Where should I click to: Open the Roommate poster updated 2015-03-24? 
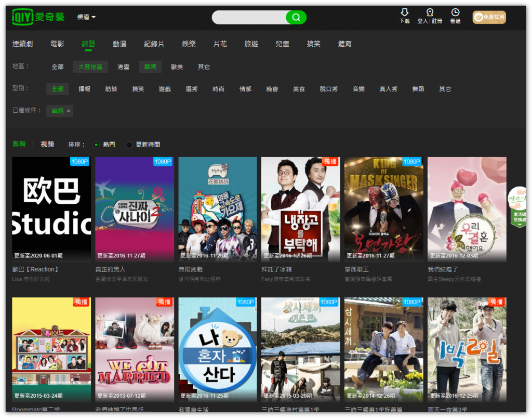tap(51, 350)
